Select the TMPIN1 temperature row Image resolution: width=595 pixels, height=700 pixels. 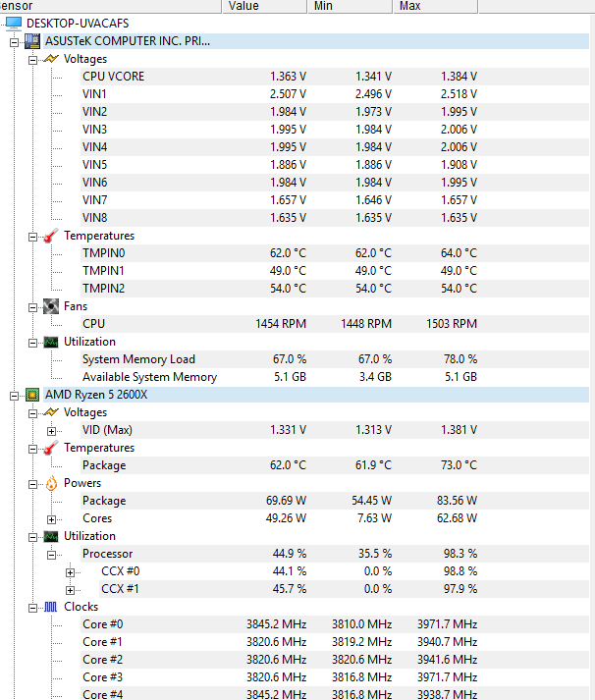(x=335, y=271)
